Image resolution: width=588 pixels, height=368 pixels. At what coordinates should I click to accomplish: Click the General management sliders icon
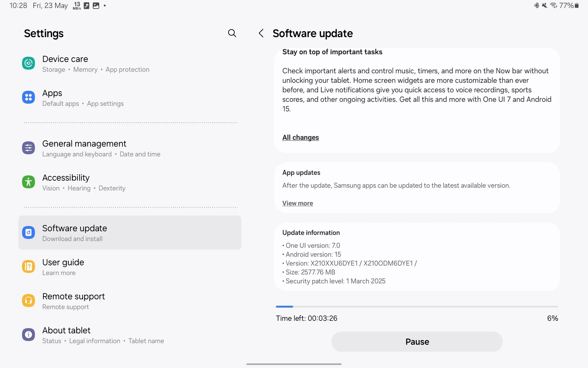[28, 148]
